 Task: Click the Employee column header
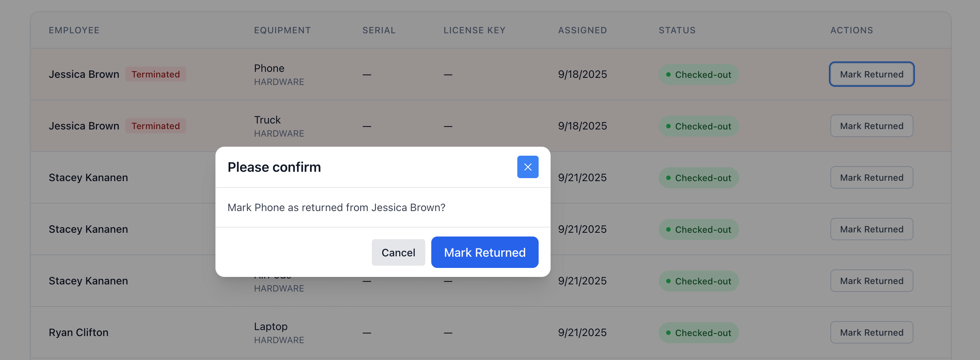74,30
